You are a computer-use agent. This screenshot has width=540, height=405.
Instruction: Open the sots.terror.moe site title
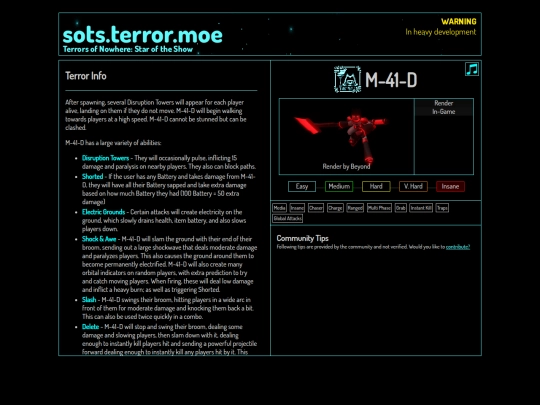[143, 35]
